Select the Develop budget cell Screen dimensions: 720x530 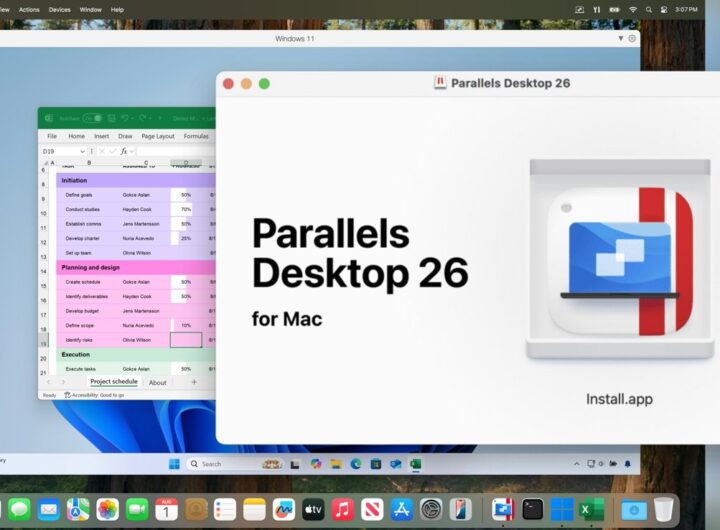pyautogui.click(x=84, y=311)
